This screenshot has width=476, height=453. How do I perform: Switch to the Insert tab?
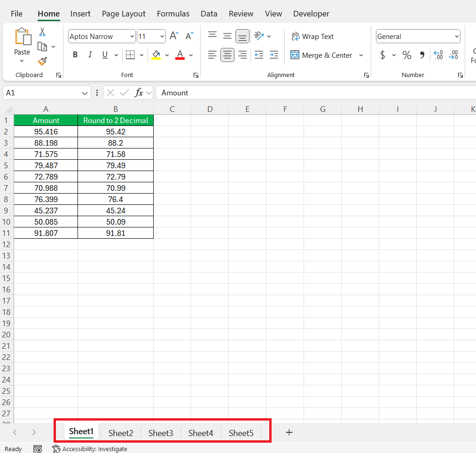coord(80,14)
